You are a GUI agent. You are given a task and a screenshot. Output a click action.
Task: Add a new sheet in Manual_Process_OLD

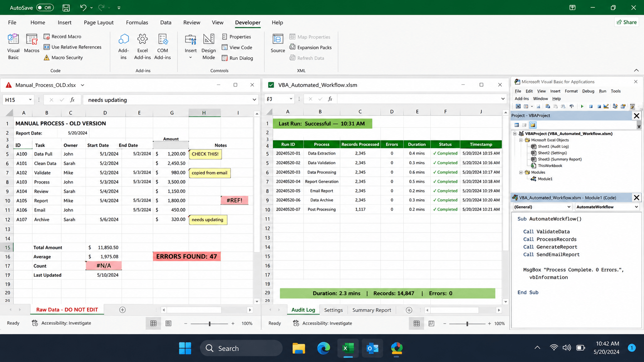tap(122, 310)
